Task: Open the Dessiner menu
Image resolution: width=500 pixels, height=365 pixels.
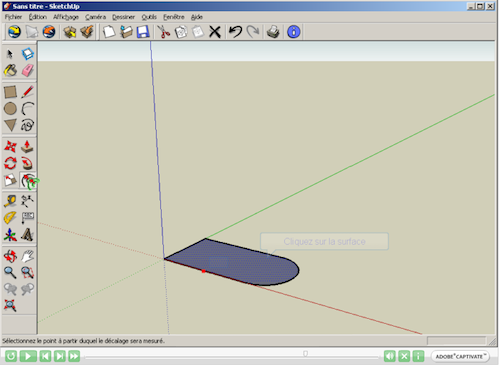Action: pyautogui.click(x=123, y=17)
